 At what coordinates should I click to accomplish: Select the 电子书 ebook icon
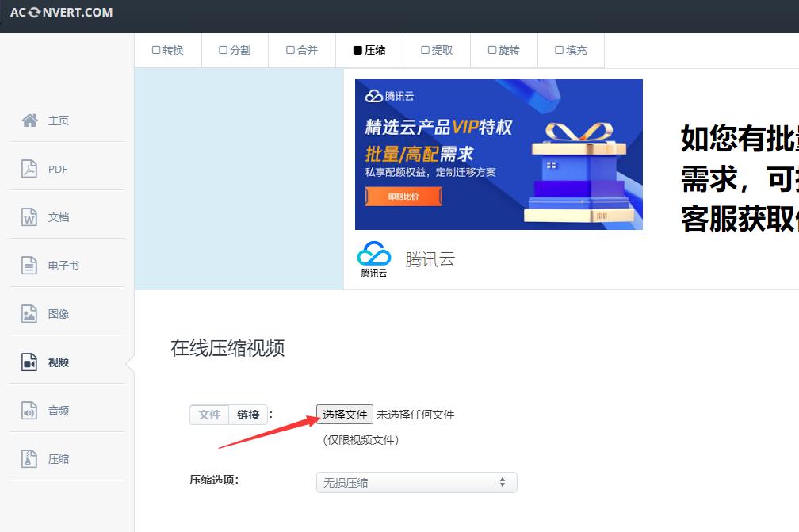(x=29, y=265)
